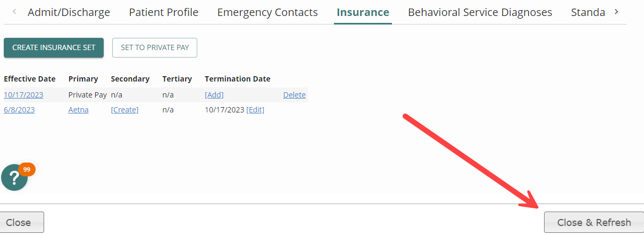This screenshot has width=644, height=235.
Task: Click the [Add] termination date link
Action: coord(214,95)
